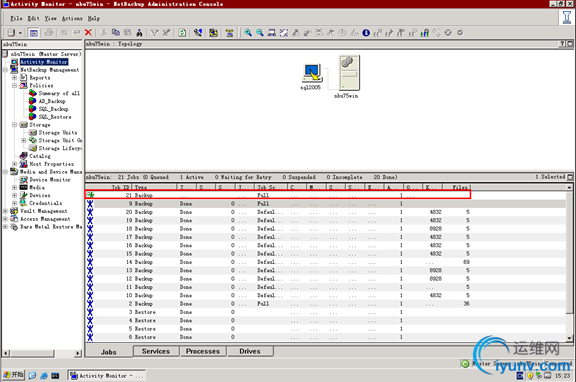
Task: Click the zoom in magnifier icon
Action: [248, 33]
